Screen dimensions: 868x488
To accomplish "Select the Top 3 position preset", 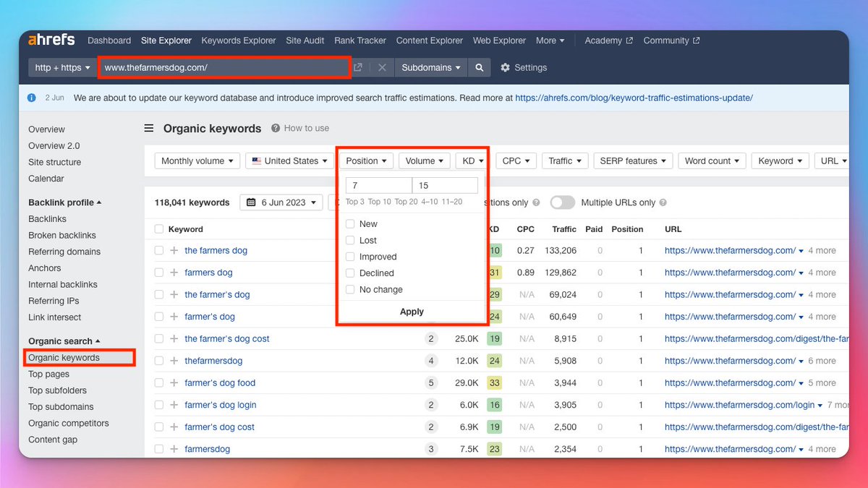I will click(355, 202).
